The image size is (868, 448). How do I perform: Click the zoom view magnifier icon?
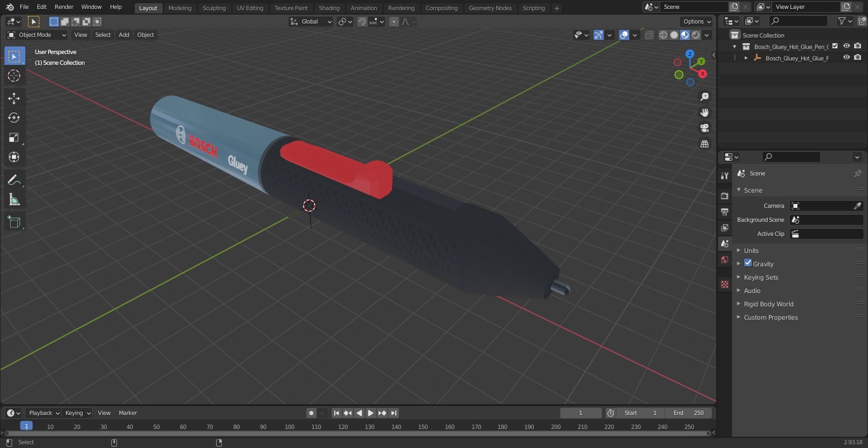(x=704, y=97)
